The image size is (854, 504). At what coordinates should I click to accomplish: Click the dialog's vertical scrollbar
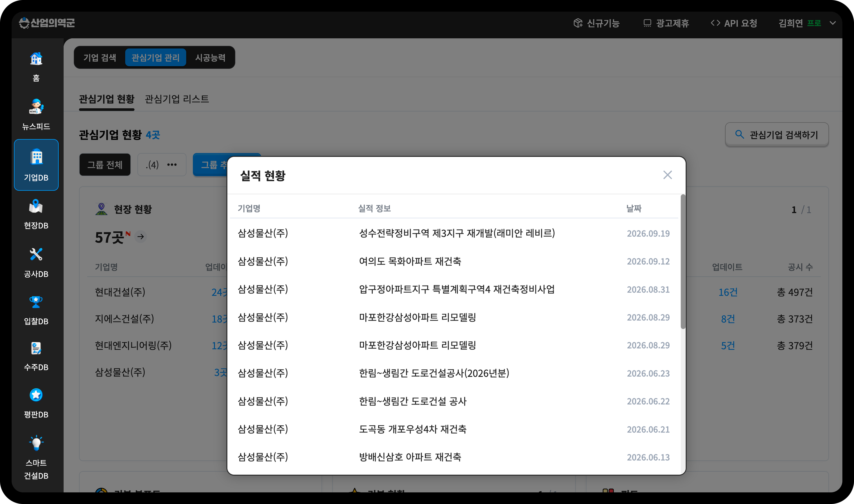(683, 261)
